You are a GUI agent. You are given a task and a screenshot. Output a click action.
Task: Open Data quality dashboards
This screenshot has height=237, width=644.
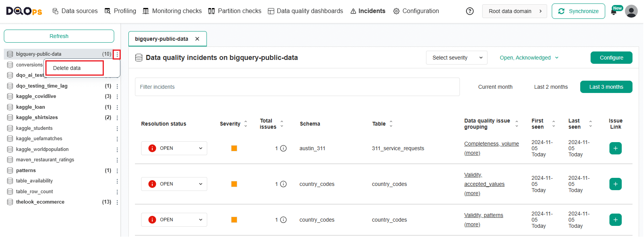305,11
